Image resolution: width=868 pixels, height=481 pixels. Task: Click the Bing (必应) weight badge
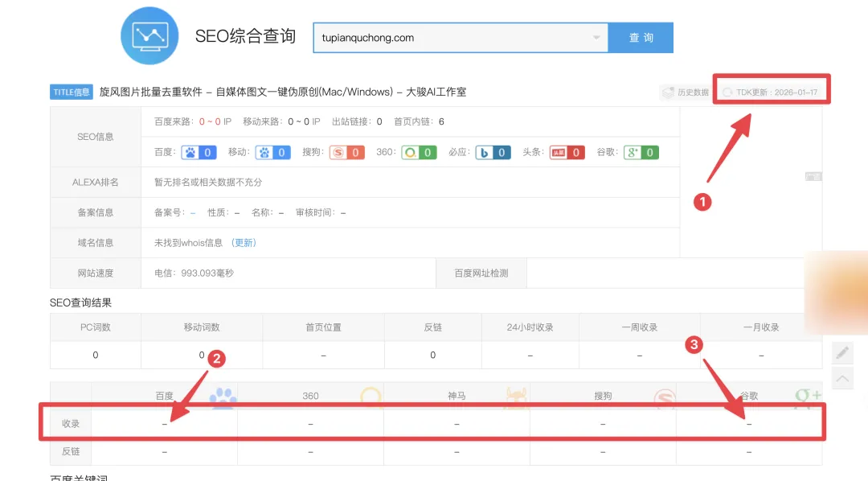coord(492,152)
